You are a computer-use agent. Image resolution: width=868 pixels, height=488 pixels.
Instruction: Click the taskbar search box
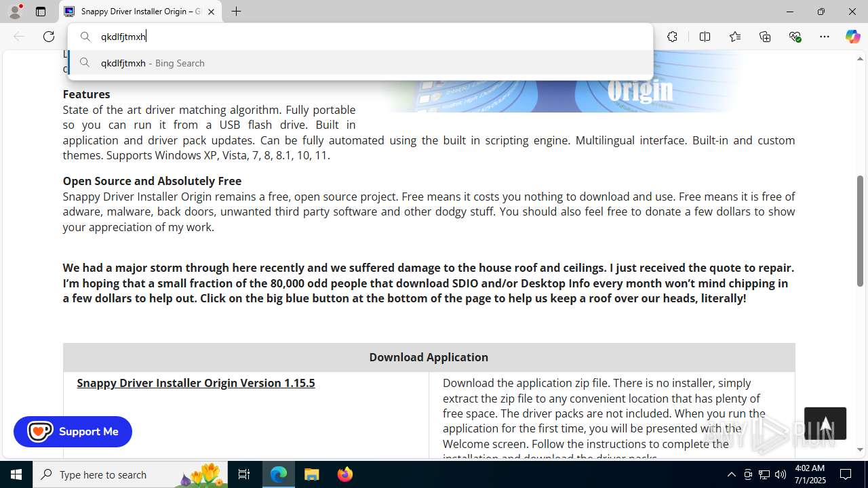pos(130,474)
